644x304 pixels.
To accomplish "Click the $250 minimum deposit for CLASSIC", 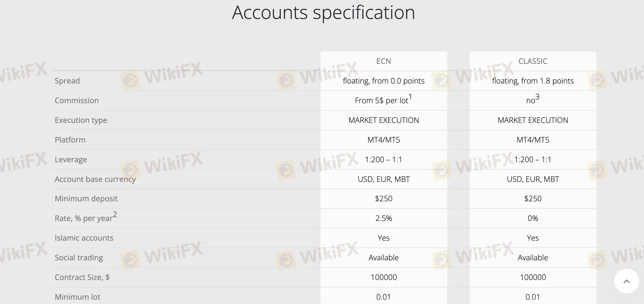I will tap(533, 198).
